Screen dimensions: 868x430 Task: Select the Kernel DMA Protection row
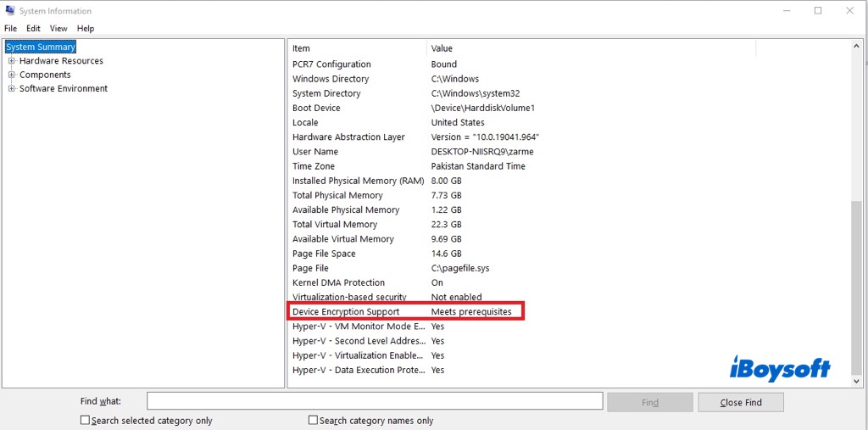coord(338,282)
